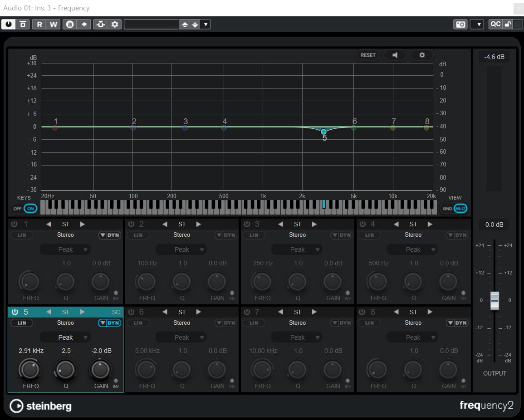The height and width of the screenshot is (420, 524).
Task: Open band 6 Peak filter type dropdown
Action: 181,337
